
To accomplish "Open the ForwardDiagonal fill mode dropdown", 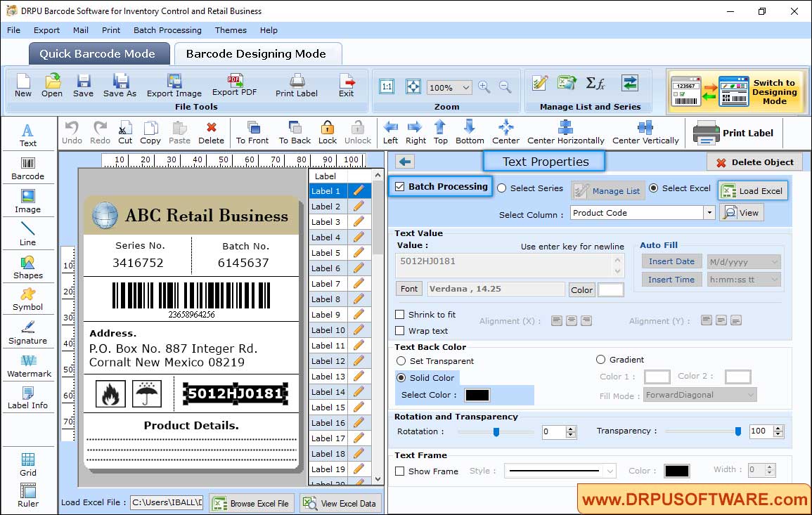I will coord(750,395).
